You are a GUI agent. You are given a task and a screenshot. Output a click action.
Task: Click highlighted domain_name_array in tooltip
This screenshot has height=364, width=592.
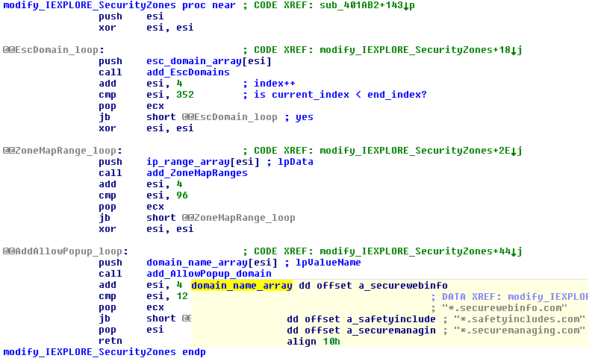coord(242,286)
